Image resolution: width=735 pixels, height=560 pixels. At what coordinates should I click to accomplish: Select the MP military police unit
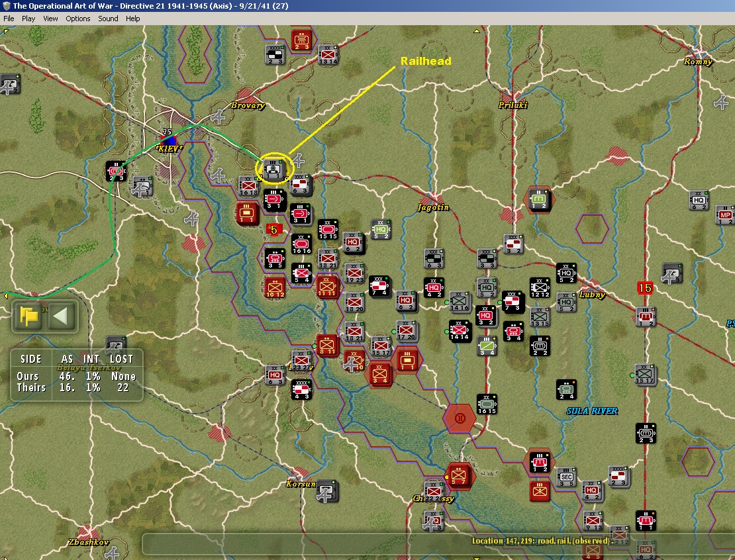click(x=724, y=215)
